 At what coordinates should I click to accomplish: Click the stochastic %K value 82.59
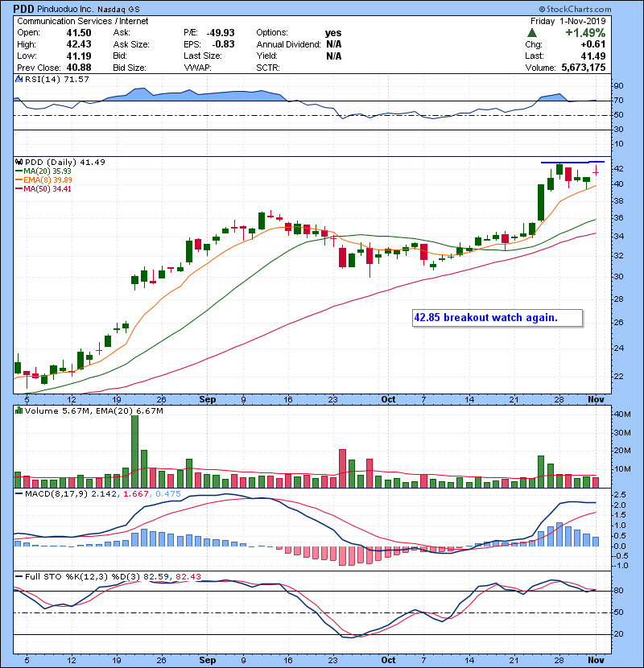(x=156, y=577)
